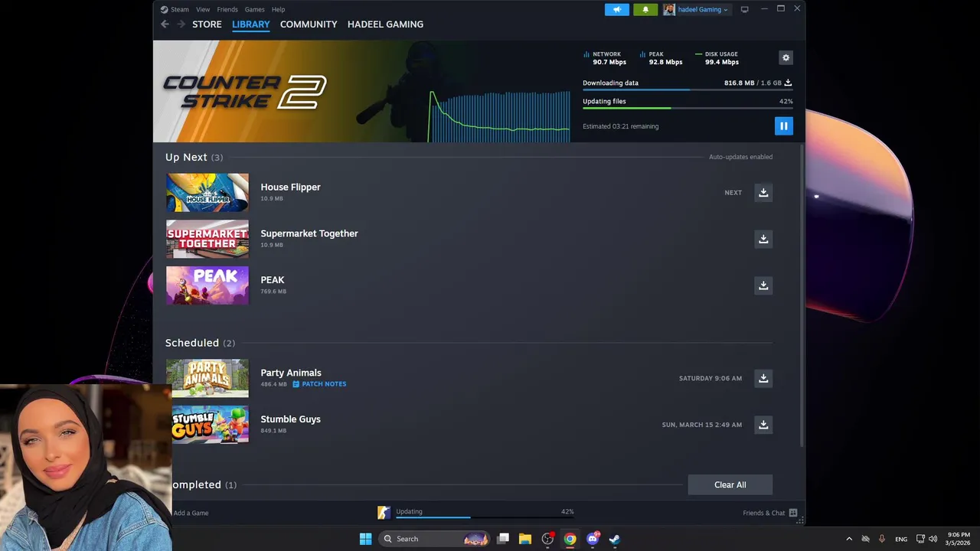The image size is (980, 551).
Task: Open the taskbar clock and date
Action: coord(958,539)
